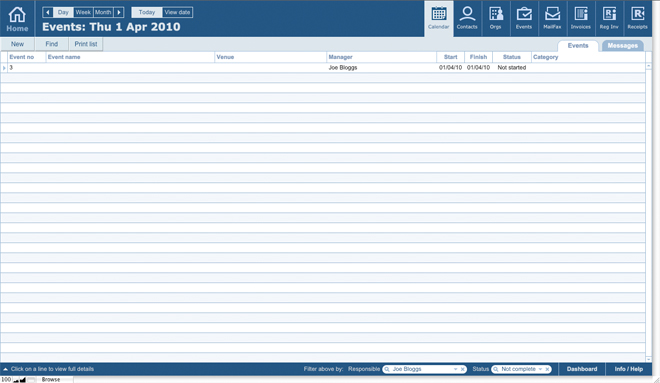The image size is (660, 383).
Task: Click the Find button
Action: tap(52, 44)
